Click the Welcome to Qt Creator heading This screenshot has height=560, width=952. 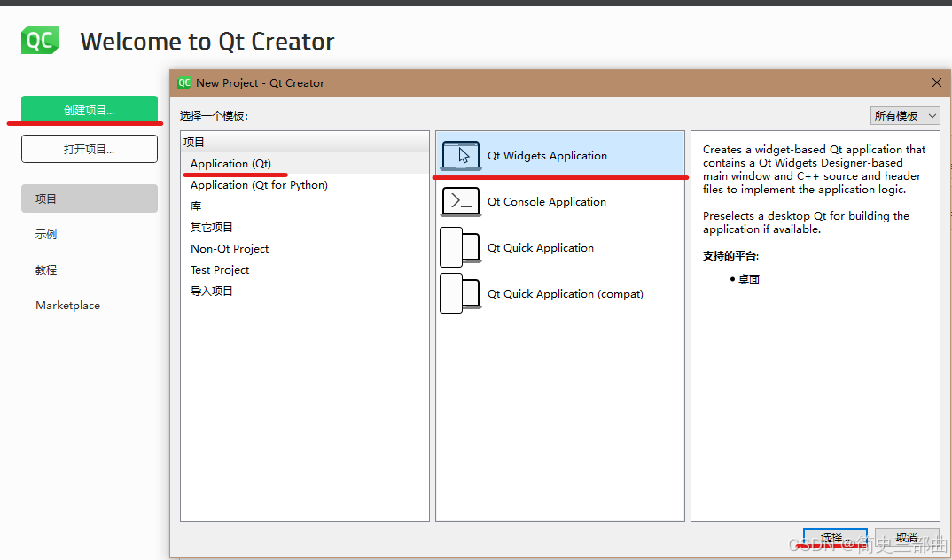(x=207, y=42)
